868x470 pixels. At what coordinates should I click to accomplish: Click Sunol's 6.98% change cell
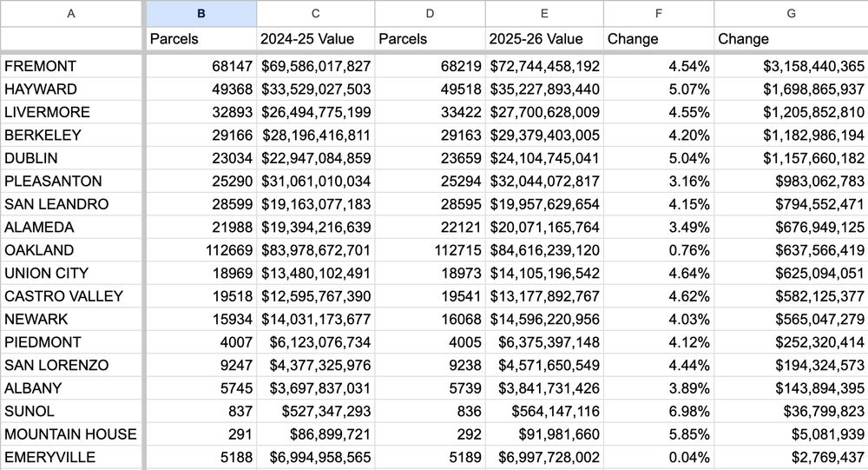[659, 411]
